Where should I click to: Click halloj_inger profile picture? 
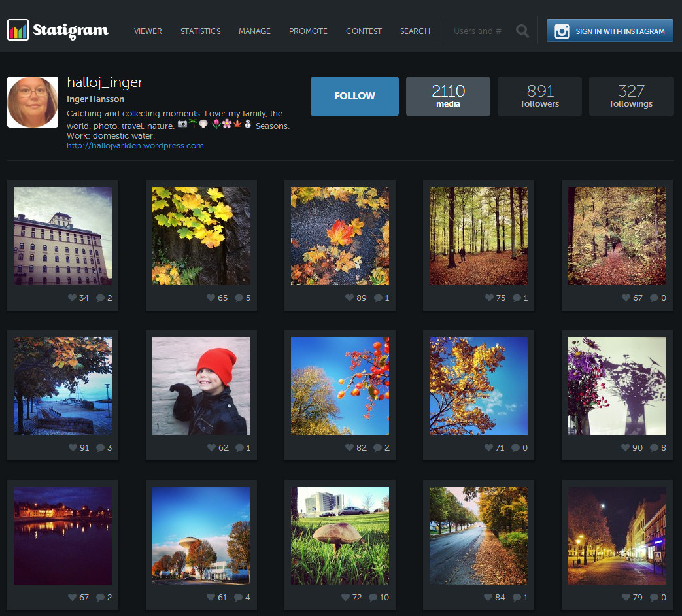(x=33, y=102)
